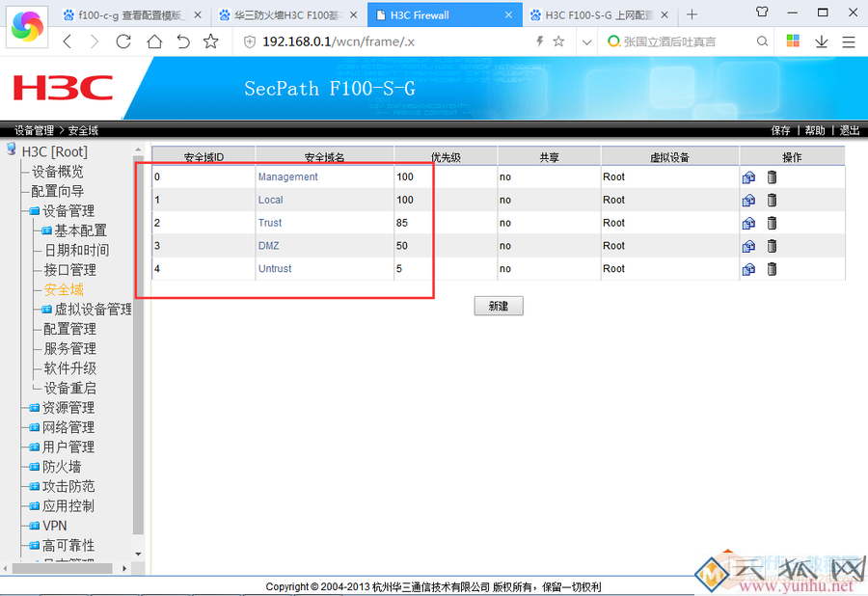The height and width of the screenshot is (596, 868).
Task: Click trash icon in Trust zone row
Action: 772,223
